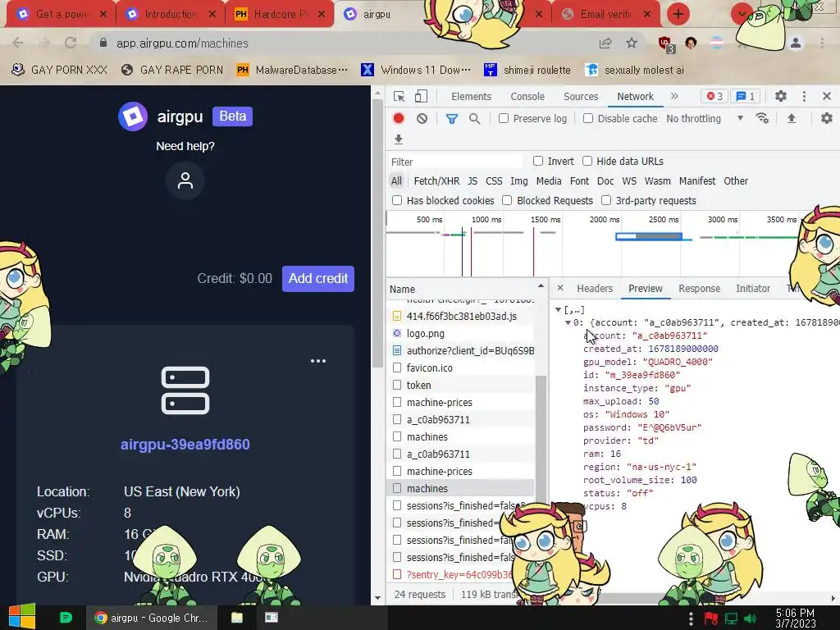Image resolution: width=840 pixels, height=630 pixels.
Task: Open the airgpu user profile icon
Action: coord(185,180)
